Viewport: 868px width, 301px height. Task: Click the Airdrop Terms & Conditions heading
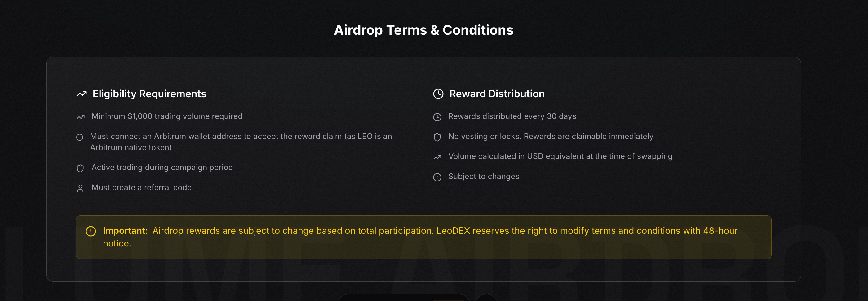[423, 30]
